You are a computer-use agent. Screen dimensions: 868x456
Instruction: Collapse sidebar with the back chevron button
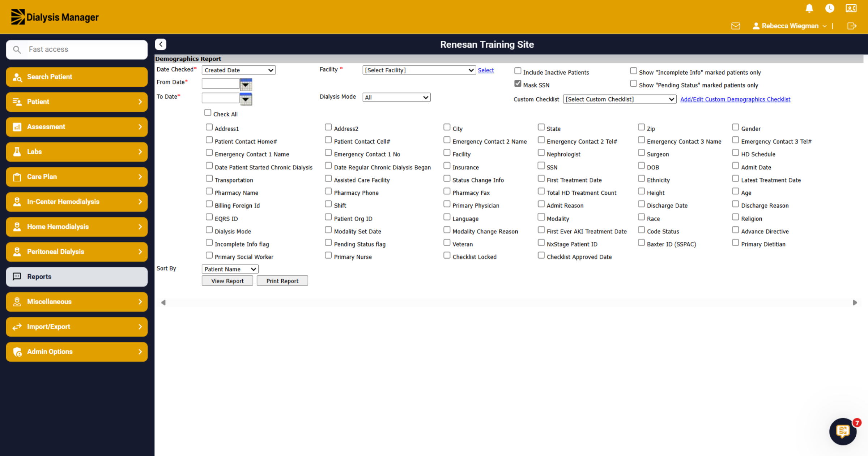point(161,44)
